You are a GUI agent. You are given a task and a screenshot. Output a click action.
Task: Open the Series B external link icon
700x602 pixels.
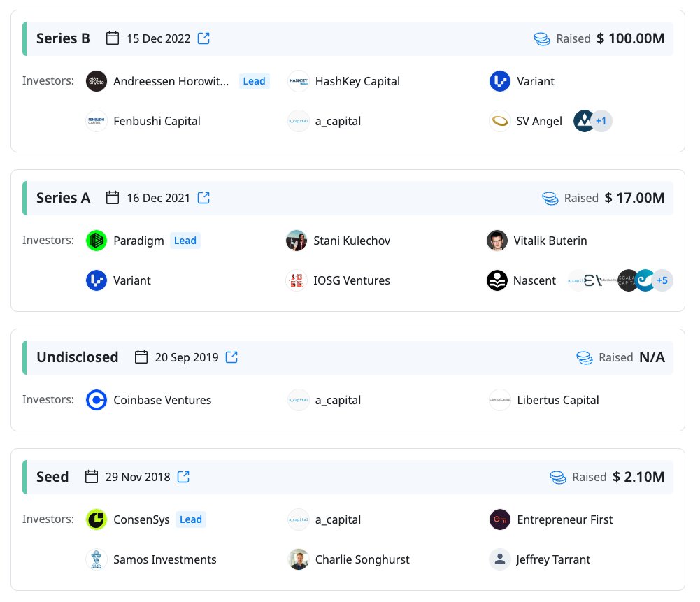tap(203, 38)
